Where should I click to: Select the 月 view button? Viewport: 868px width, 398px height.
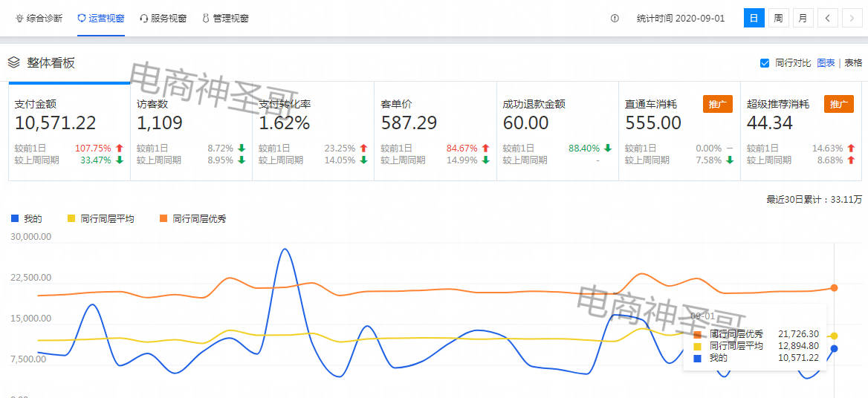tap(803, 19)
